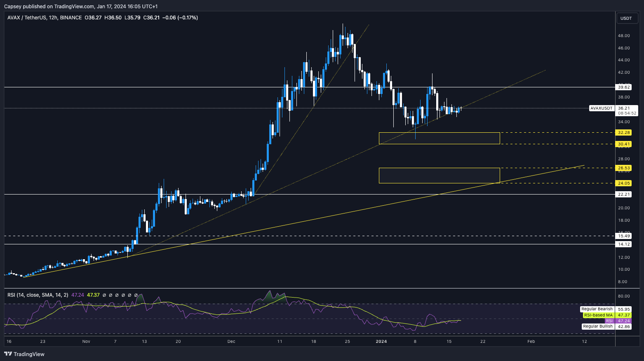Click the Feb label on the time axis
Viewport: 644px width, 361px height.
531,341
